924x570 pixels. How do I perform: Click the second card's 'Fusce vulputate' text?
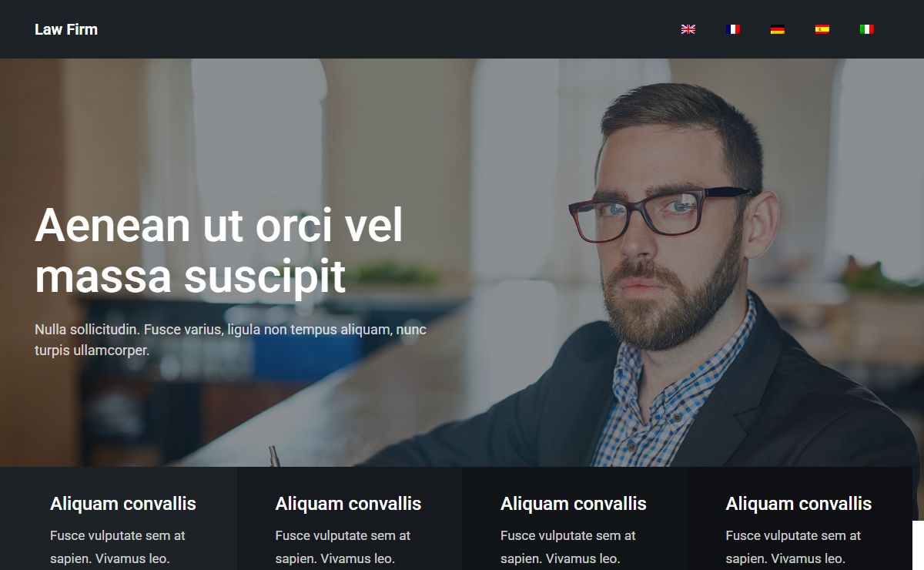(x=343, y=547)
